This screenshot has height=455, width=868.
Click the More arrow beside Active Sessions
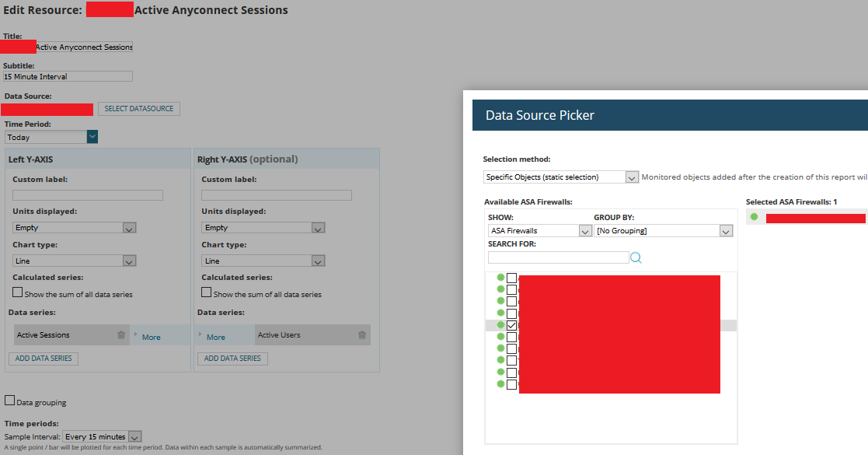tap(135, 334)
